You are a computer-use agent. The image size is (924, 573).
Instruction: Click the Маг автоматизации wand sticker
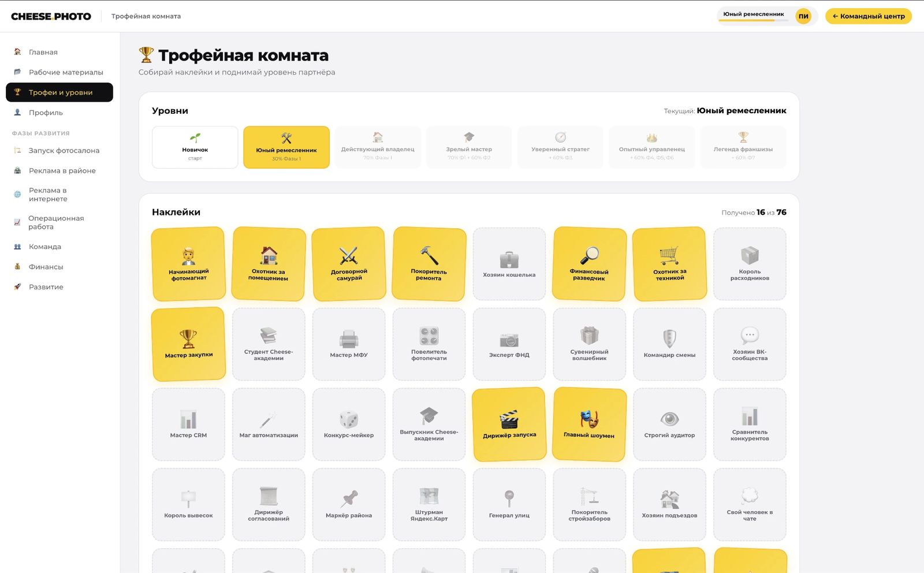click(269, 425)
